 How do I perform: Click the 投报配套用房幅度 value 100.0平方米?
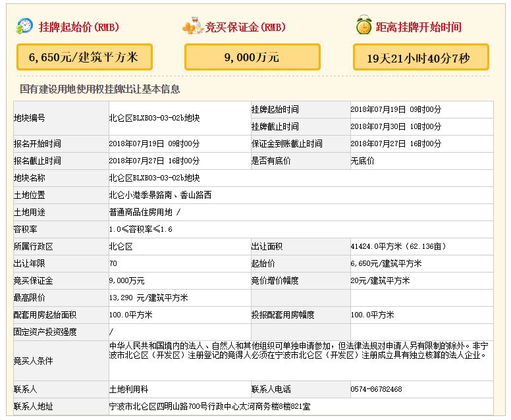tap(372, 315)
